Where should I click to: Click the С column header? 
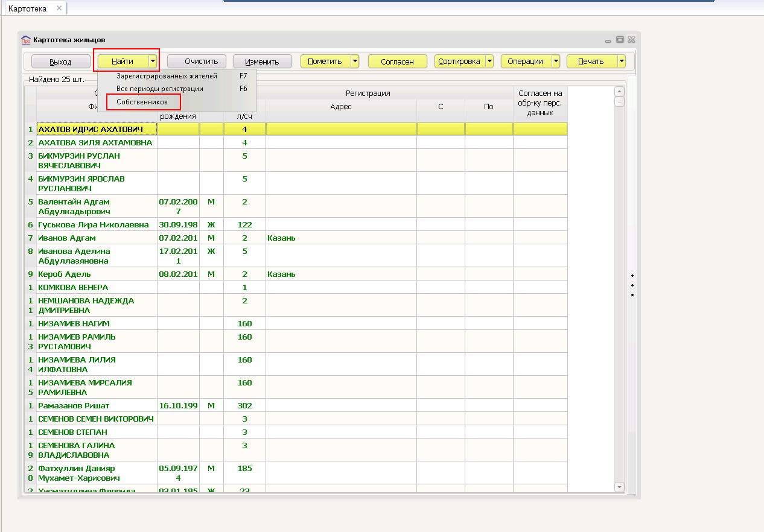click(441, 106)
